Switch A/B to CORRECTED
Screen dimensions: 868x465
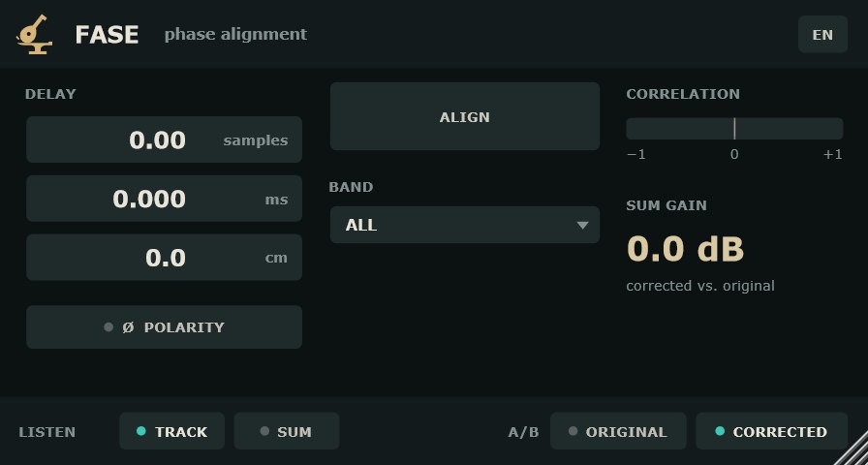click(771, 431)
